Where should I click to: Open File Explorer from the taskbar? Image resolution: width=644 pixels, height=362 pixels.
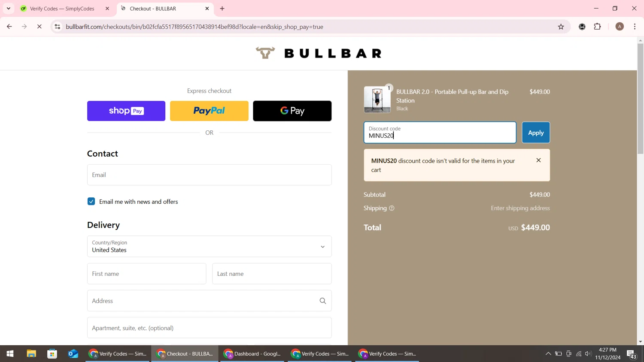tap(31, 354)
